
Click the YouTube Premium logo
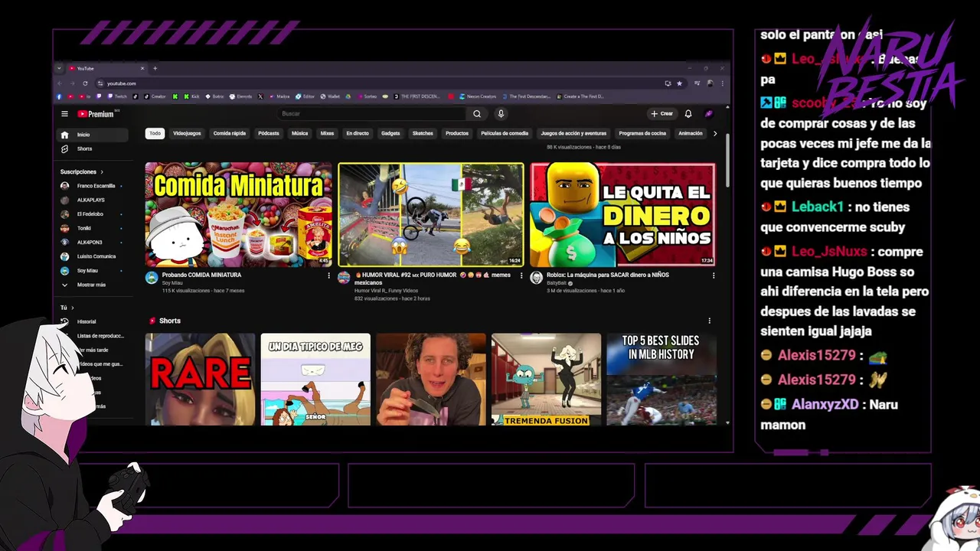click(x=96, y=114)
